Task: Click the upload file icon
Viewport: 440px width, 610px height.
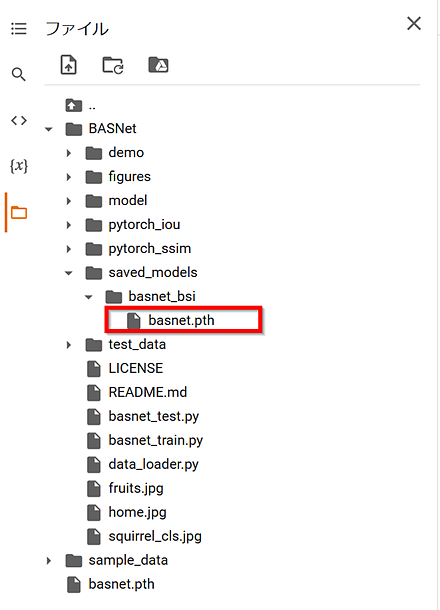Action: tap(68, 65)
